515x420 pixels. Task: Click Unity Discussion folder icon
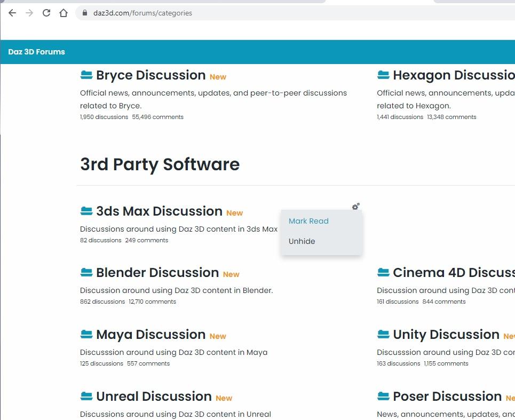[x=383, y=334]
